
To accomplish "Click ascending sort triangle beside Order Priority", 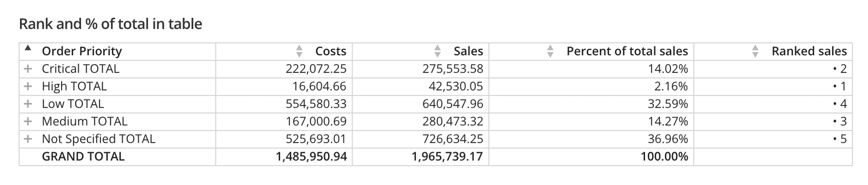I will [28, 48].
